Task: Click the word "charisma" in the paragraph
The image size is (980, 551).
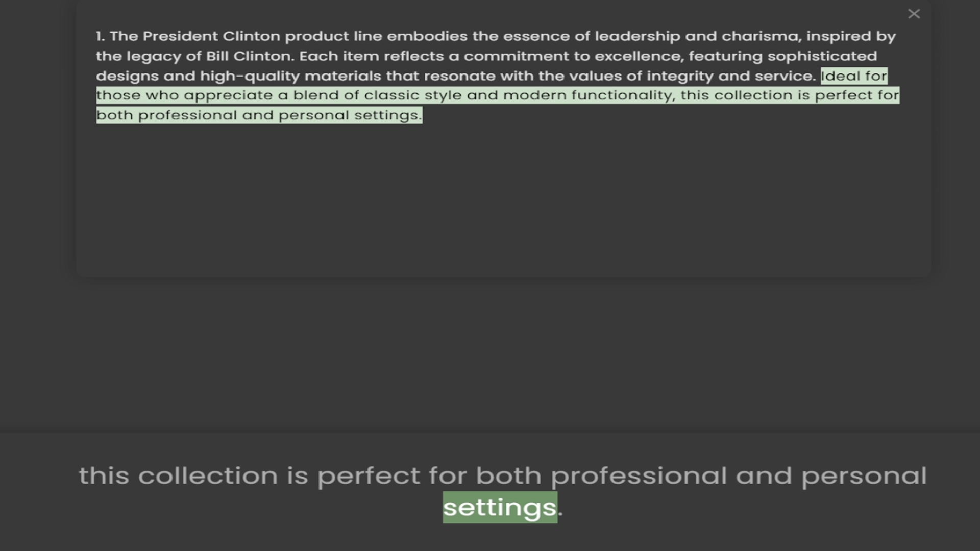Action: coord(761,36)
